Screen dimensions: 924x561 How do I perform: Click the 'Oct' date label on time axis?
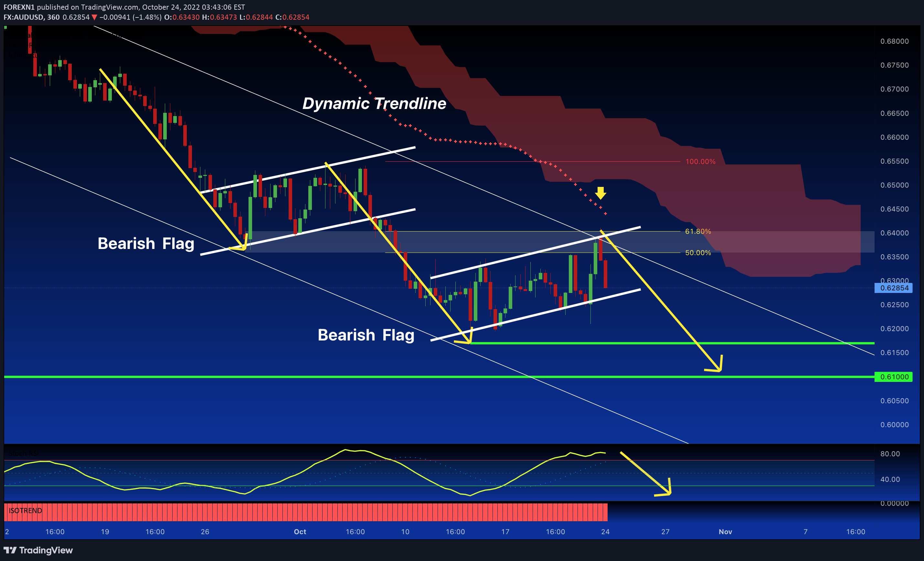tap(300, 532)
